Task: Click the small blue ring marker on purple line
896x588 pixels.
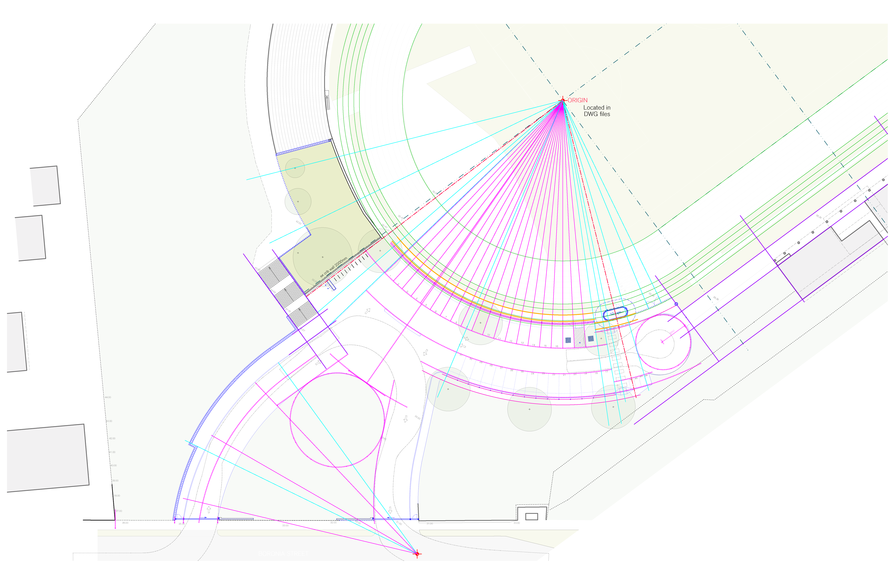Action: (x=676, y=304)
